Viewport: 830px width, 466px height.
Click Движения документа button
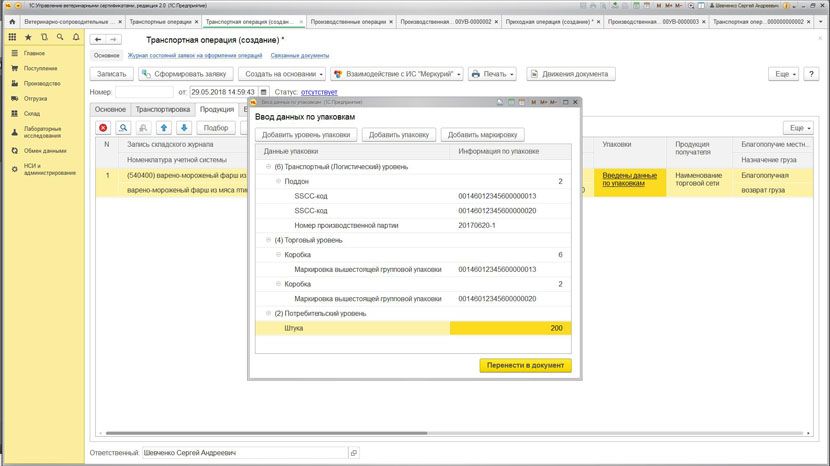571,74
